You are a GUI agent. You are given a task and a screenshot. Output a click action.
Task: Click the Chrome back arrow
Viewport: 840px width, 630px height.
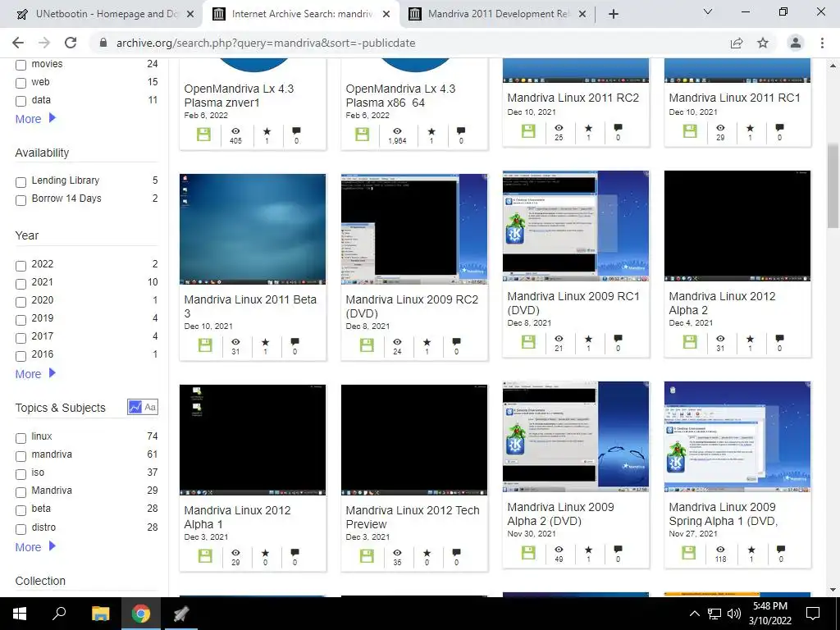[x=18, y=43]
